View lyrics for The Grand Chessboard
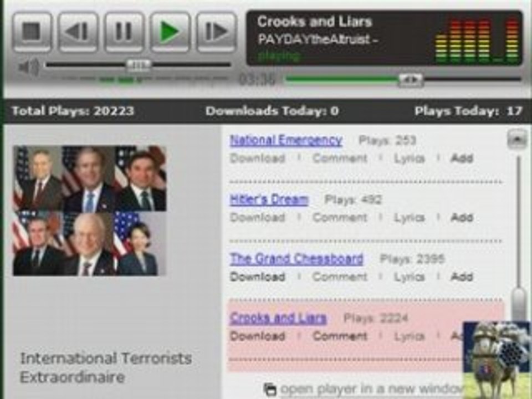Image resolution: width=532 pixels, height=399 pixels. coord(409,277)
